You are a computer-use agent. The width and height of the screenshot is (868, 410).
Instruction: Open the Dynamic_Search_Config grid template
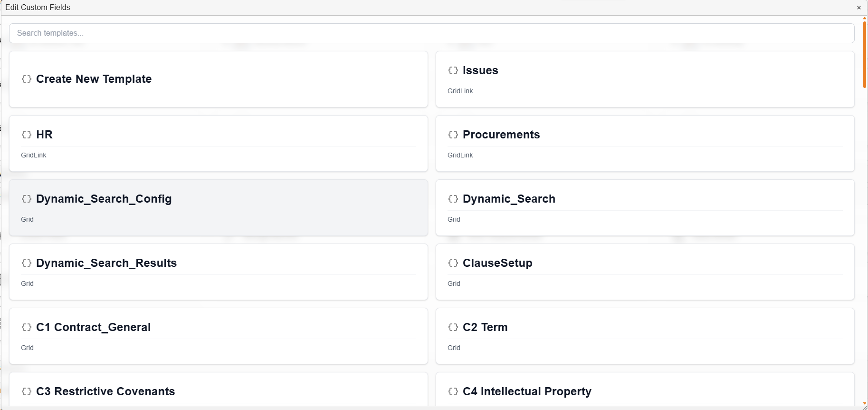click(x=219, y=207)
